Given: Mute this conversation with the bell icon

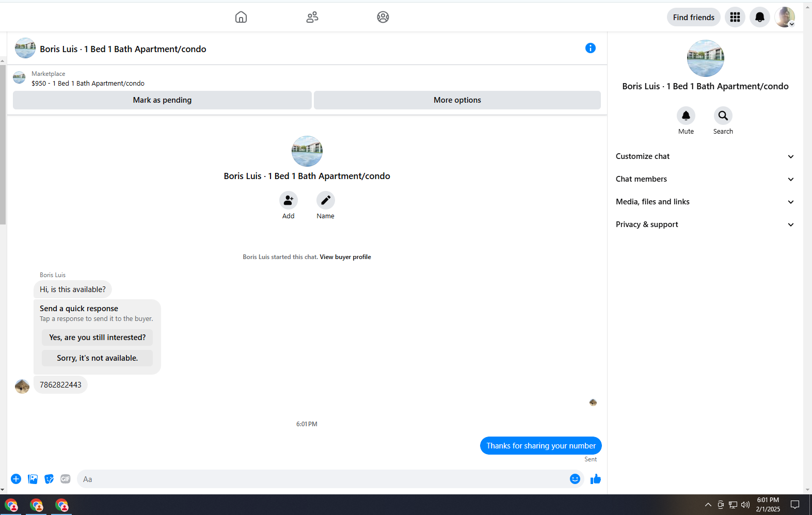Looking at the screenshot, I should (686, 116).
